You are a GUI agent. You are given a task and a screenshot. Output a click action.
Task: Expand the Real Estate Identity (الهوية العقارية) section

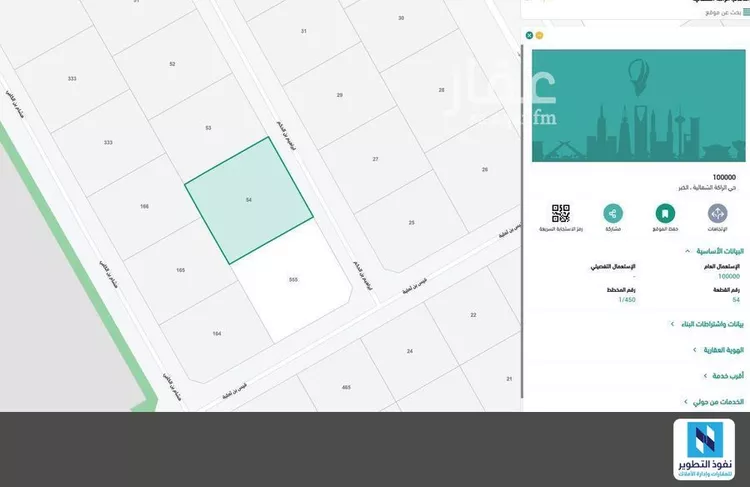[x=718, y=350]
